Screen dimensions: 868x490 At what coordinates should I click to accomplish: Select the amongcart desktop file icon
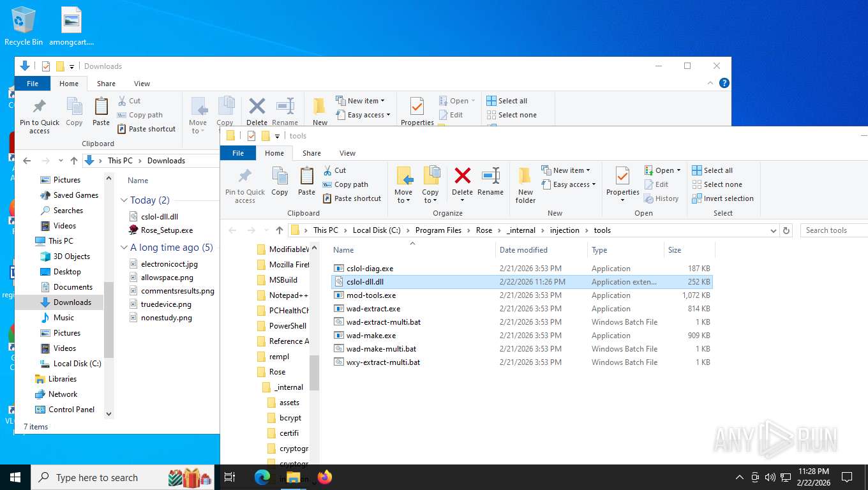pos(71,27)
